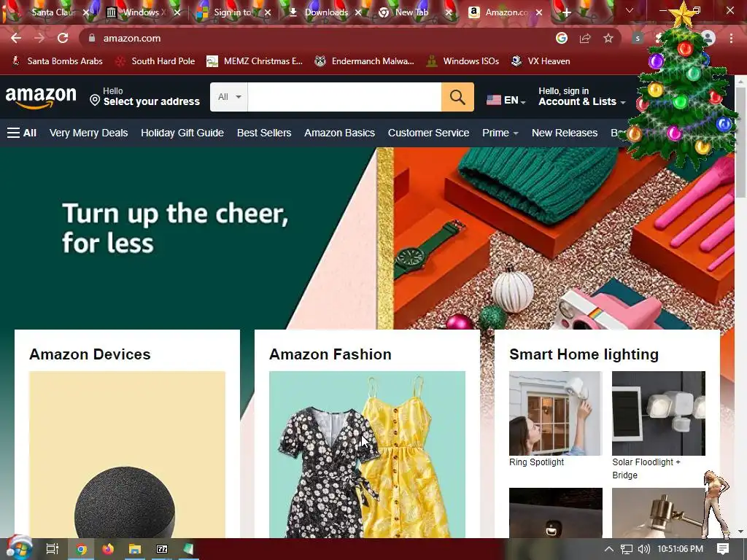Click the taskbar clock 10:51:06 PM
747x560 pixels.
681,549
